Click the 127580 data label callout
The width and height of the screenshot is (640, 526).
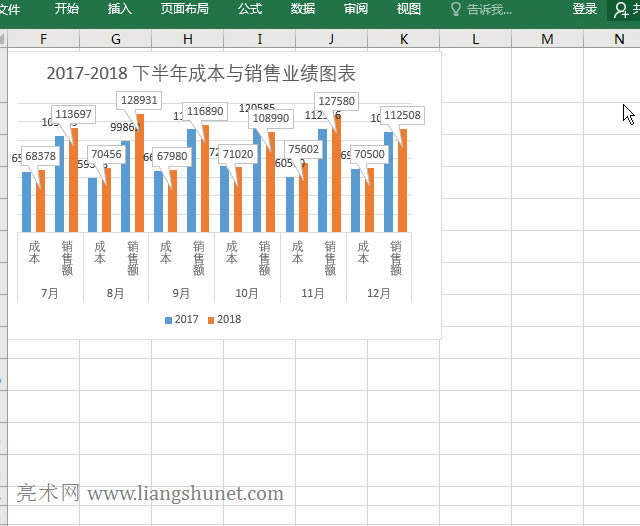point(335,101)
